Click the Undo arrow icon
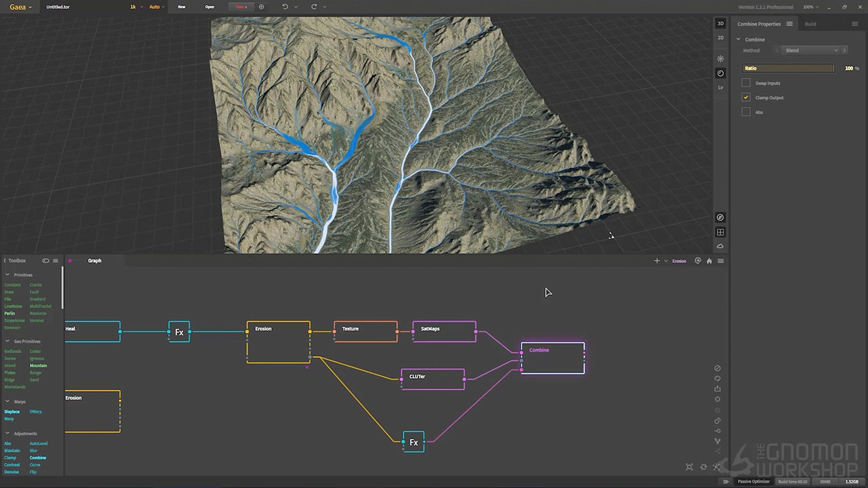The width and height of the screenshot is (868, 488). coord(285,7)
